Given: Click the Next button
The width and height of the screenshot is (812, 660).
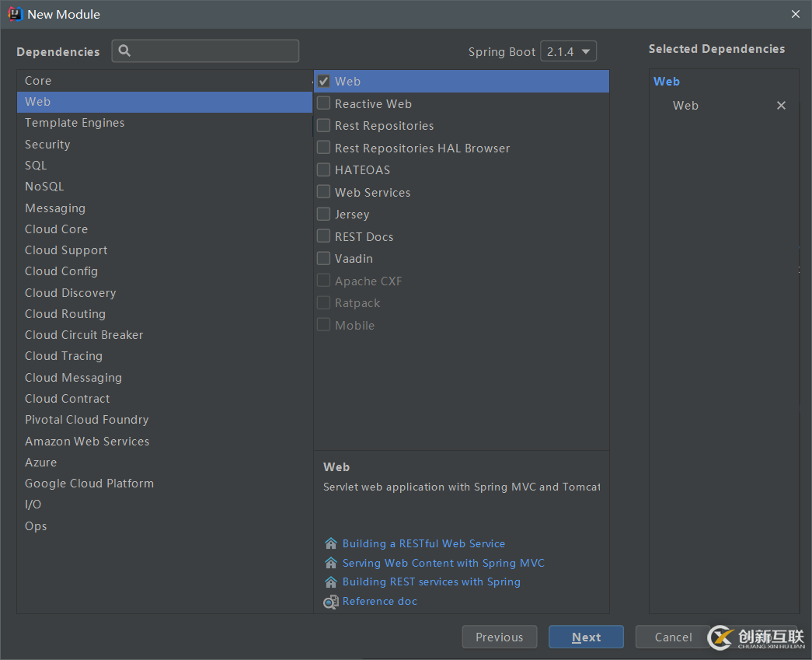Looking at the screenshot, I should 586,637.
